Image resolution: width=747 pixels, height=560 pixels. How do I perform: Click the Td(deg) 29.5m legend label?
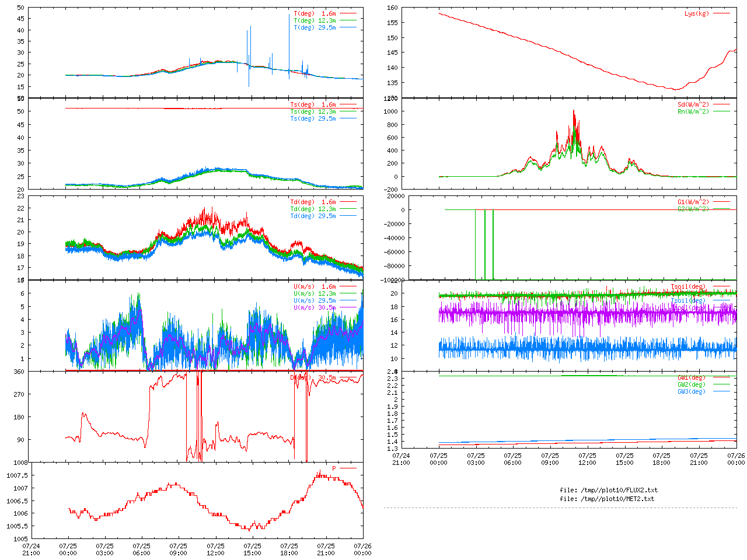[x=313, y=216]
